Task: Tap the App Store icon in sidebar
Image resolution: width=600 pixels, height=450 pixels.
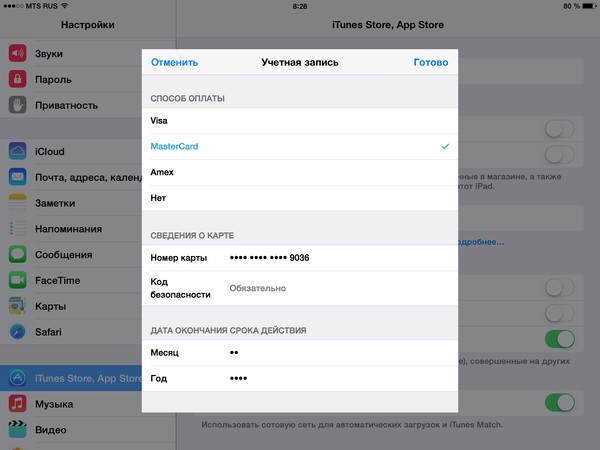Action: pos(18,378)
